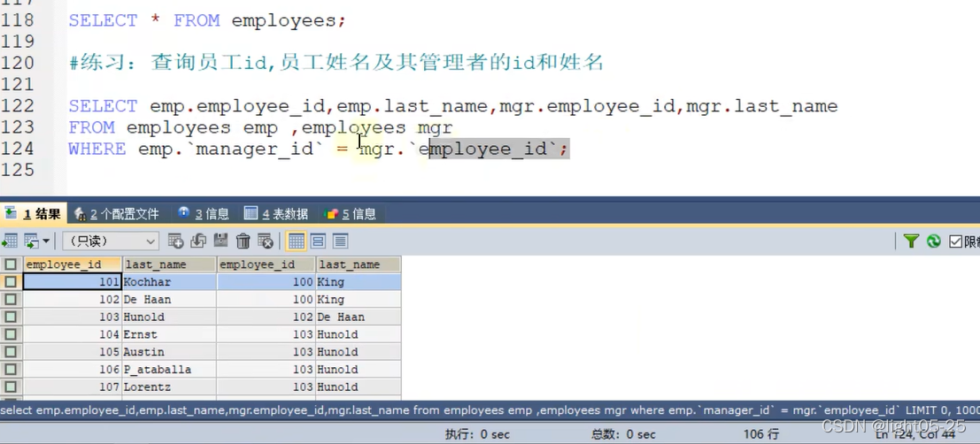Viewport: 980px width, 444px height.
Task: Switch to form view mode
Action: click(x=318, y=241)
